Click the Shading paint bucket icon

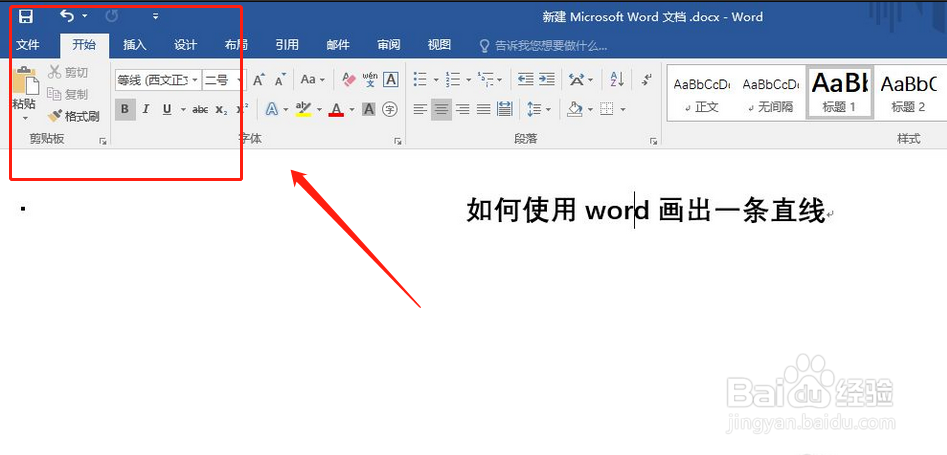click(x=574, y=109)
